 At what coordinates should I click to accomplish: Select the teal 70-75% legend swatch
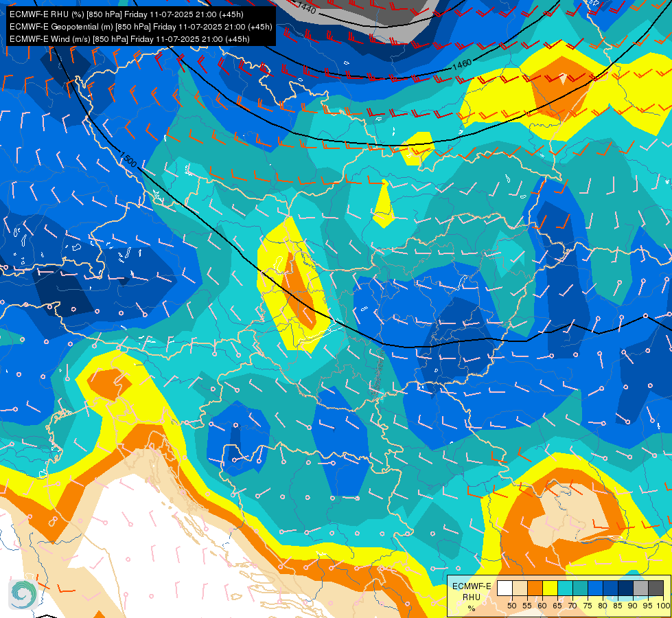coord(580,588)
